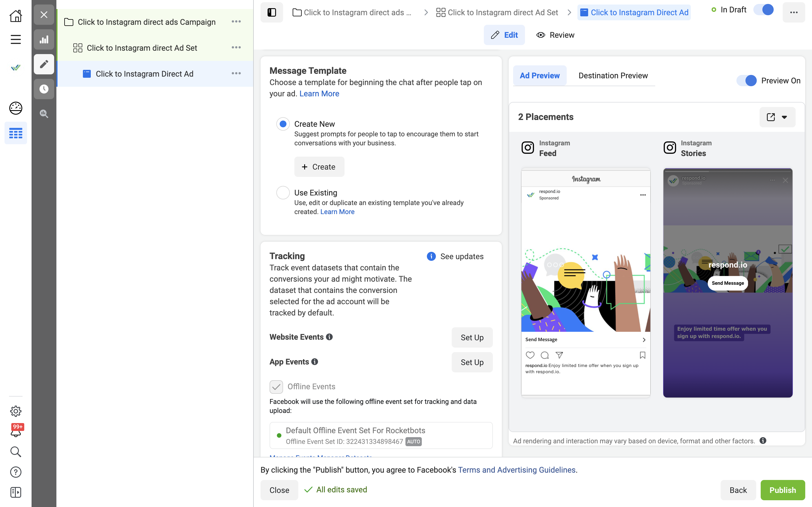Click the Learn More link for Message Template

click(x=319, y=94)
